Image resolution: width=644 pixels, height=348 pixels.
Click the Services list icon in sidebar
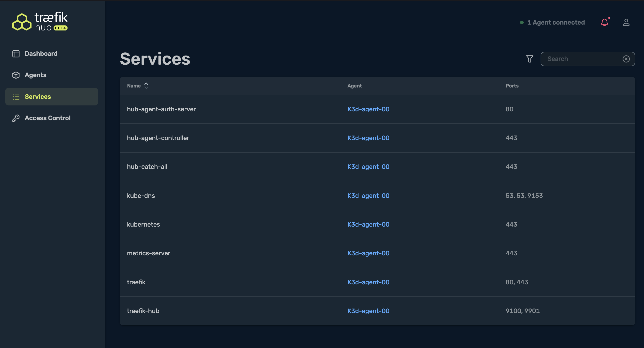16,97
